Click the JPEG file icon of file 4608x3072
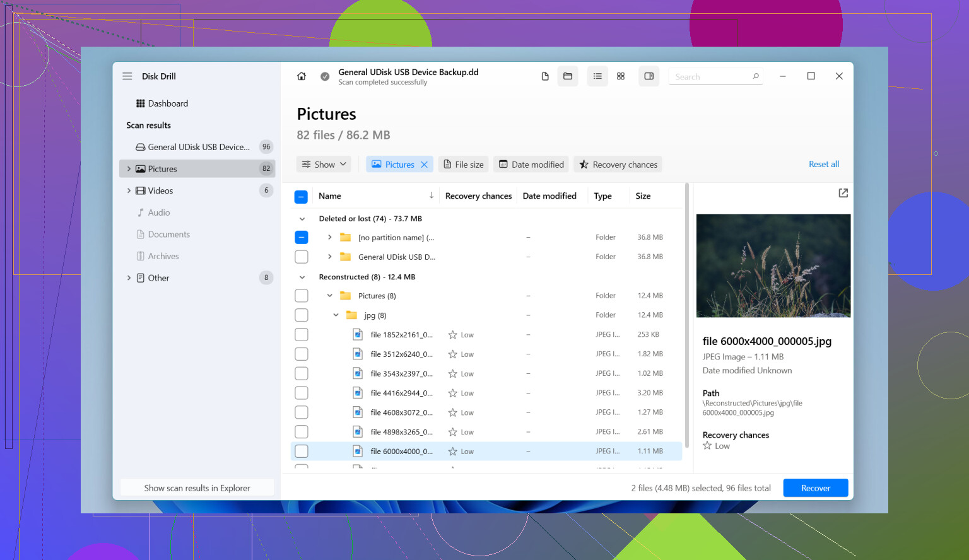 tap(358, 412)
